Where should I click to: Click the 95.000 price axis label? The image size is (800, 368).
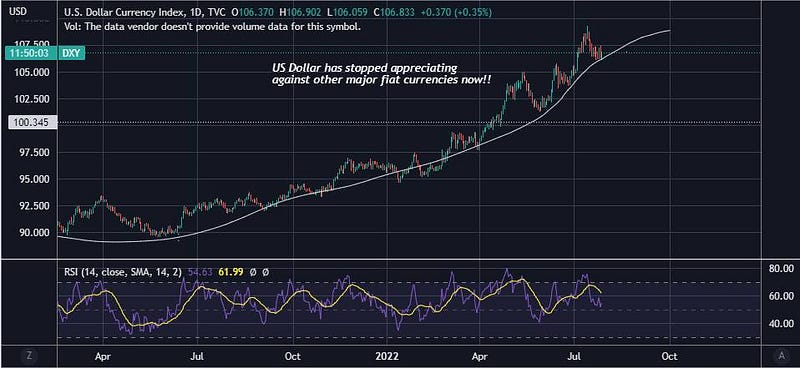coord(34,179)
